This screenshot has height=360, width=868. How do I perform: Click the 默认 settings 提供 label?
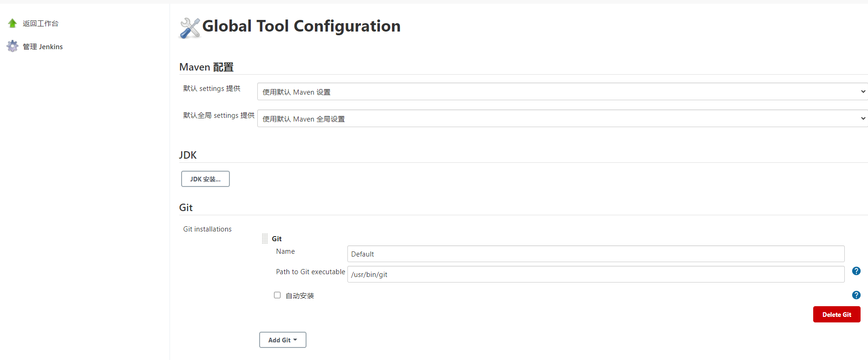click(212, 88)
